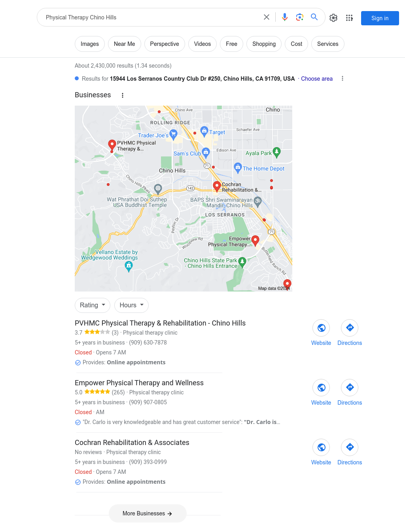Open the Businesses section more options menu
Viewport: 405px width, 532px height.
[x=123, y=95]
